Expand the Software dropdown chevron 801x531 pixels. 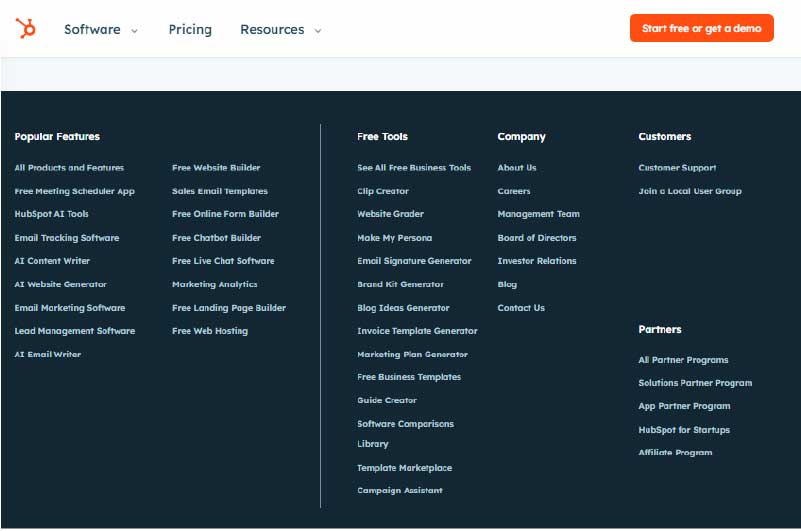pos(134,31)
